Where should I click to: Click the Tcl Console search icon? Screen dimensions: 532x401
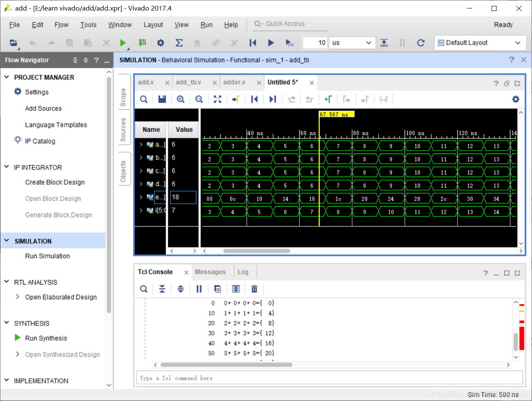click(x=144, y=289)
